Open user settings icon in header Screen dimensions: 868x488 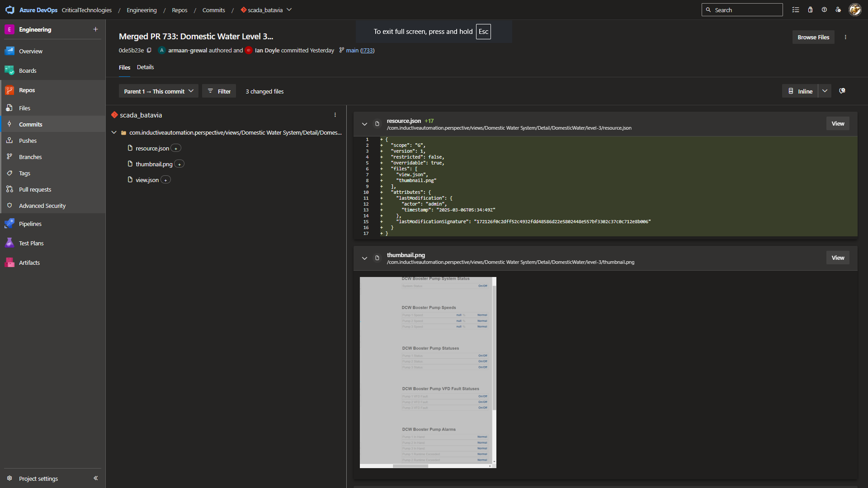click(838, 10)
